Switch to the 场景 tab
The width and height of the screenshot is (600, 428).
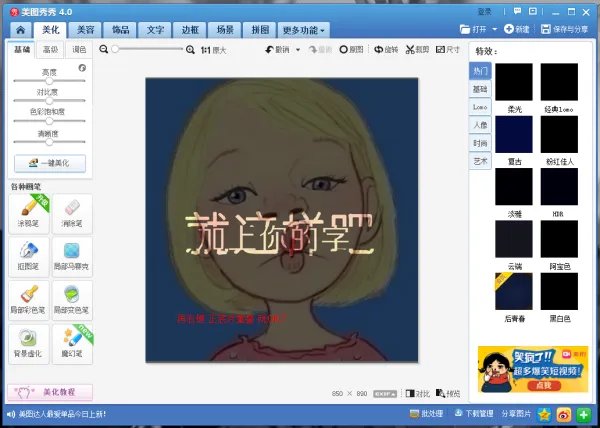[225, 30]
